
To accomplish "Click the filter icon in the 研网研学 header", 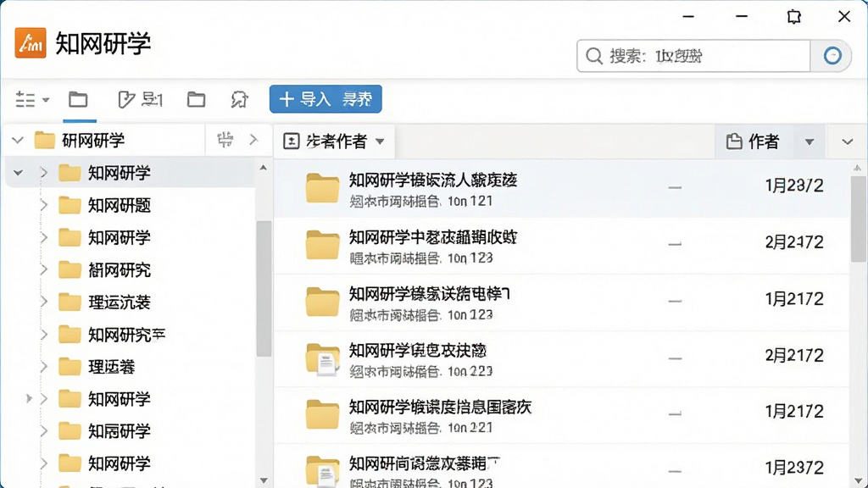I will 225,140.
